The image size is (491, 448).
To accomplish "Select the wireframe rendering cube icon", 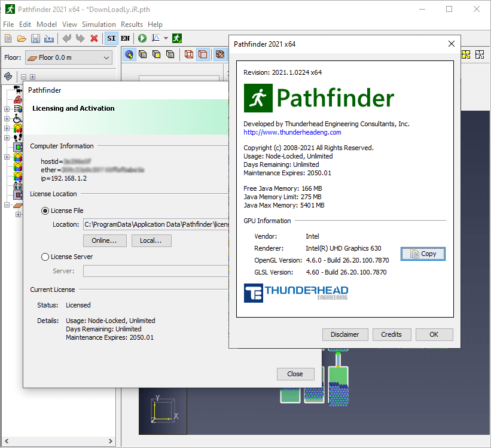I will tap(189, 54).
